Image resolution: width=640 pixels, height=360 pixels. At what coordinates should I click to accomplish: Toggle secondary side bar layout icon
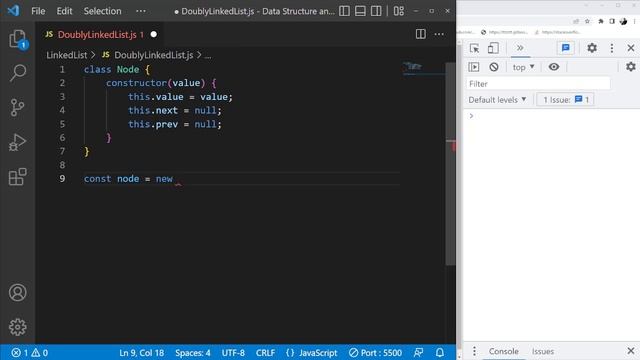(x=376, y=11)
